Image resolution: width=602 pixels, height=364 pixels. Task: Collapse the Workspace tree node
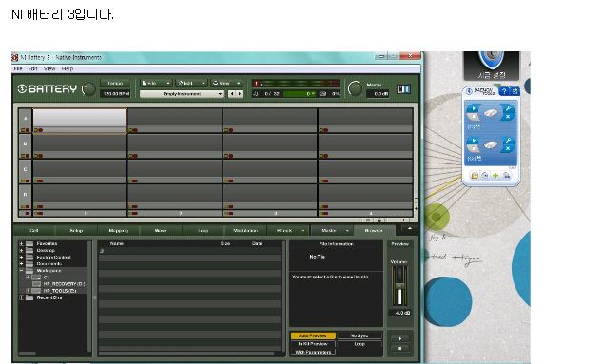pos(22,271)
